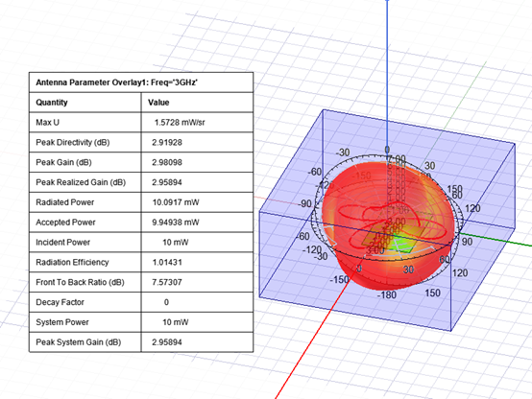Viewport: 532px width, 399px height.
Task: Select the Peak Realized Gain (dB) label
Action: pos(81,182)
